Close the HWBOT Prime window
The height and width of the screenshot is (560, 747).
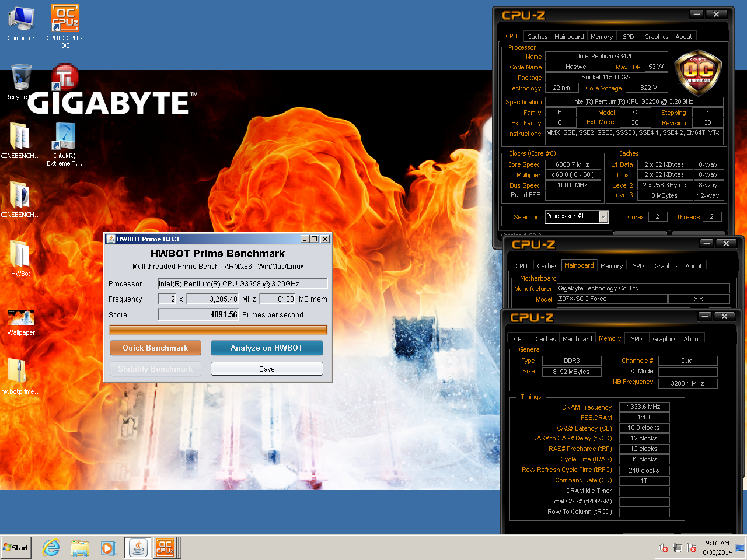coord(325,239)
